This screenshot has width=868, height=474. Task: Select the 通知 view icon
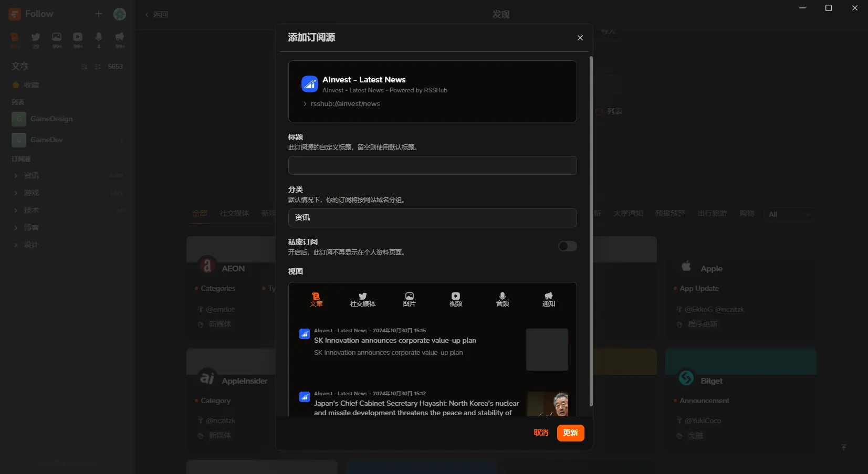tap(548, 300)
